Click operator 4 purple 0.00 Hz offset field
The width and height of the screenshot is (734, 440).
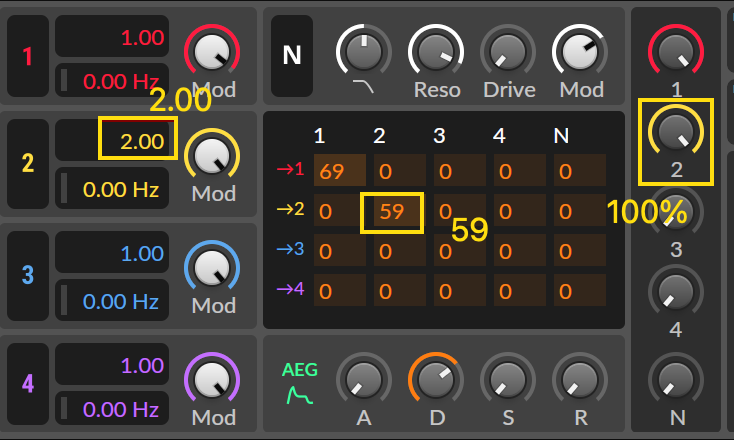pos(112,408)
